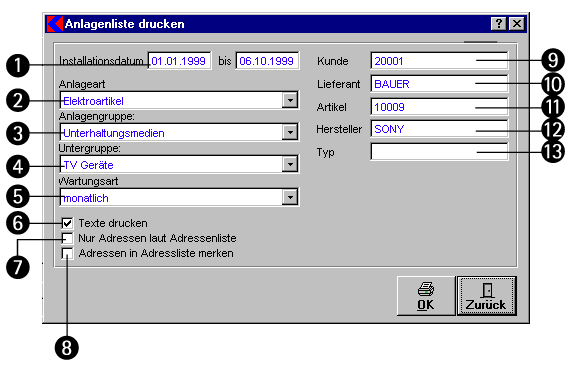574x369 pixels.
Task: Click the door icon on Zurück button
Action: (x=487, y=290)
